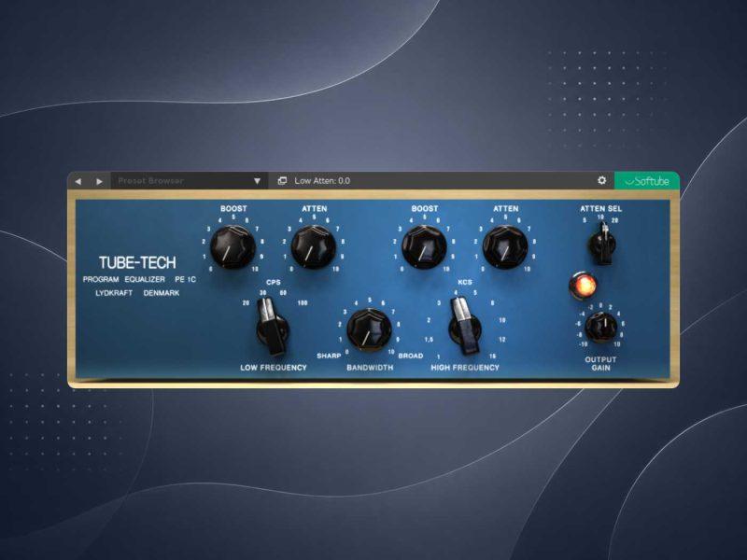747x560 pixels.
Task: Click the high-frequency ATTEN knob
Action: (x=505, y=246)
